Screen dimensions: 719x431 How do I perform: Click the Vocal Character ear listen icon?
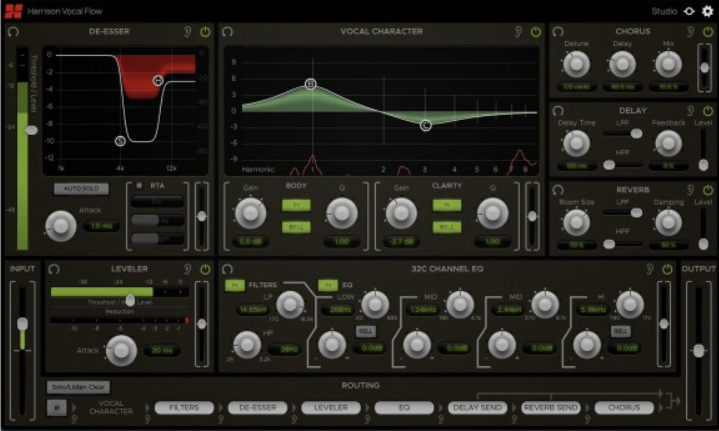point(518,32)
